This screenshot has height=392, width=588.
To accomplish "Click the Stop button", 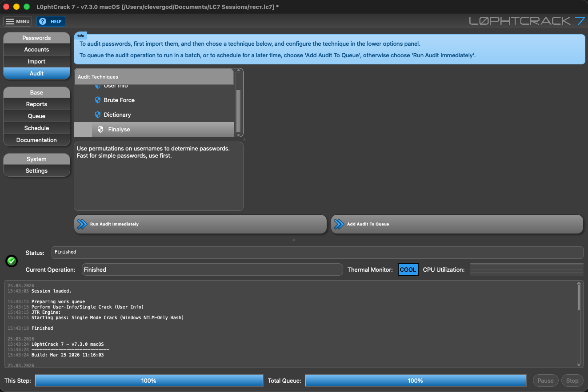I will [572, 380].
